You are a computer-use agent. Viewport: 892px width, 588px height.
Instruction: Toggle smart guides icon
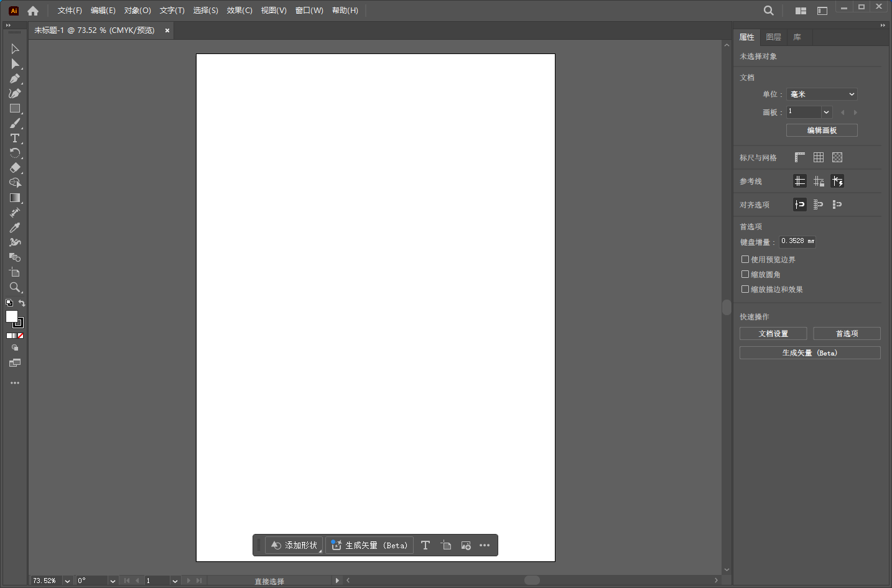tap(837, 181)
